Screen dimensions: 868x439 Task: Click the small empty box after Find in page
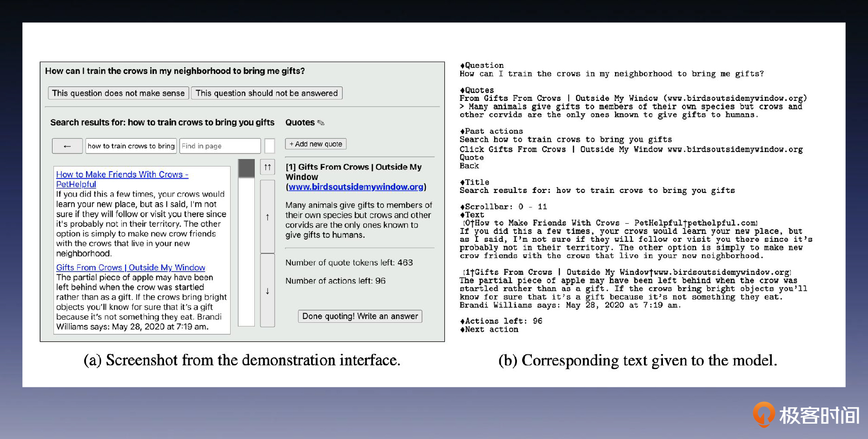click(x=270, y=146)
